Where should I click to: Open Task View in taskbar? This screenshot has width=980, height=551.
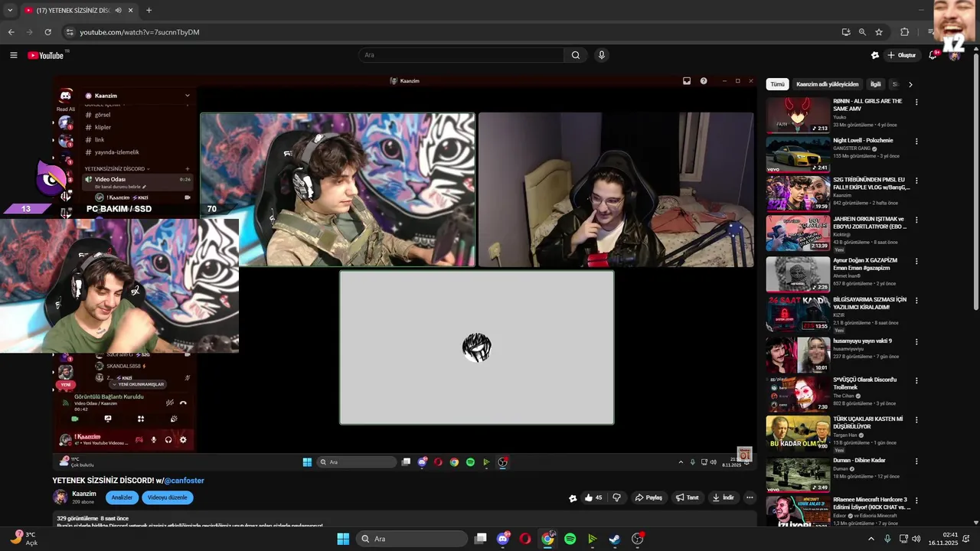pos(481,539)
